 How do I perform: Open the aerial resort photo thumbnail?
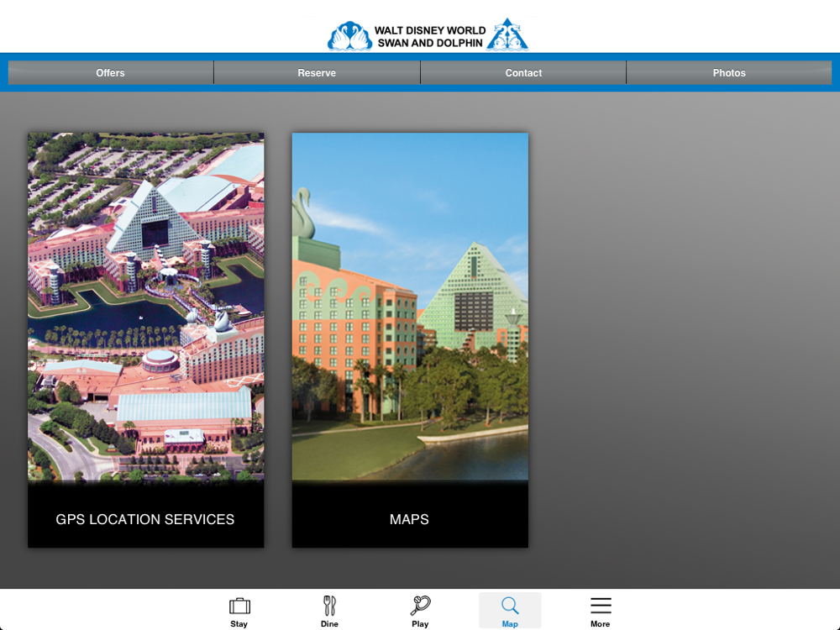tap(145, 307)
